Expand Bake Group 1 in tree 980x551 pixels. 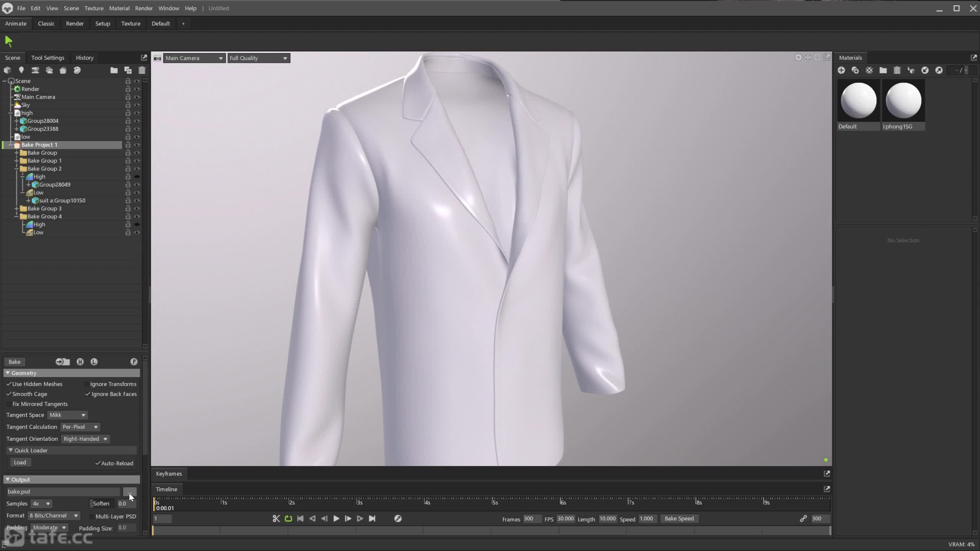point(16,161)
